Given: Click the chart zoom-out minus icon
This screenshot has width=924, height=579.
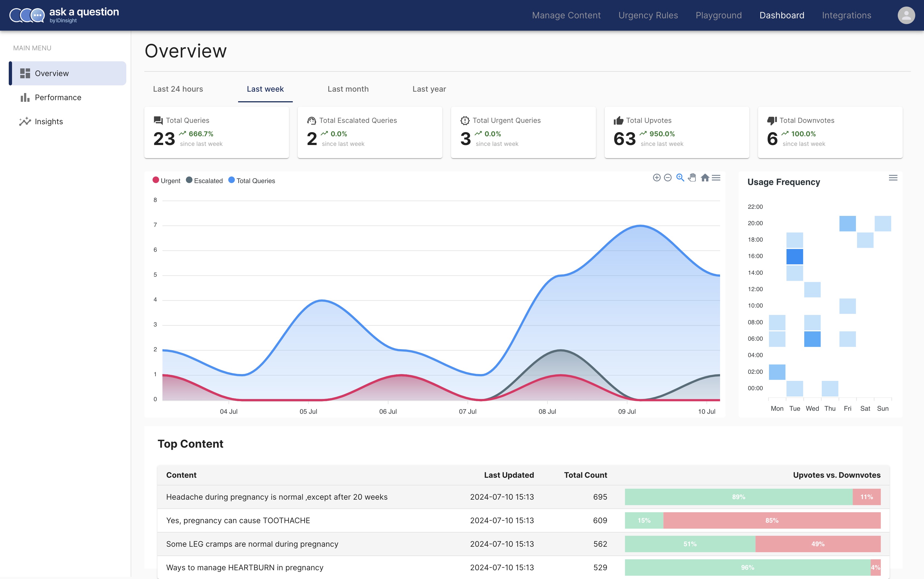Looking at the screenshot, I should point(668,178).
